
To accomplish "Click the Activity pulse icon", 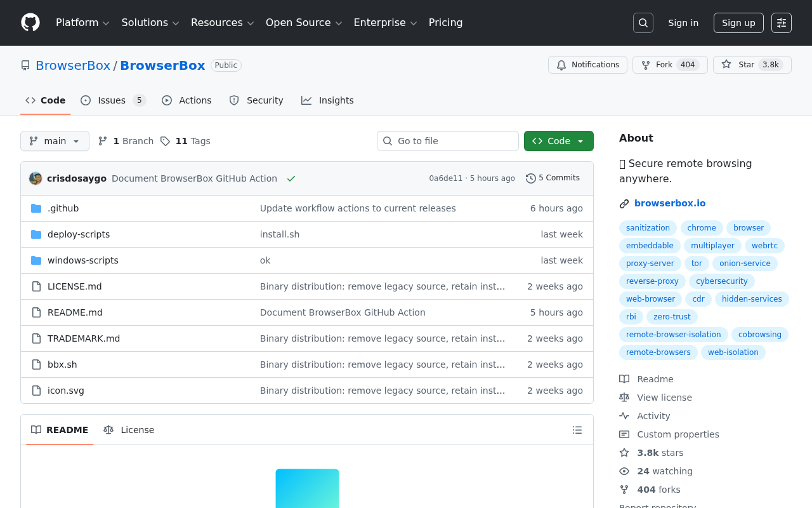I will [x=624, y=416].
